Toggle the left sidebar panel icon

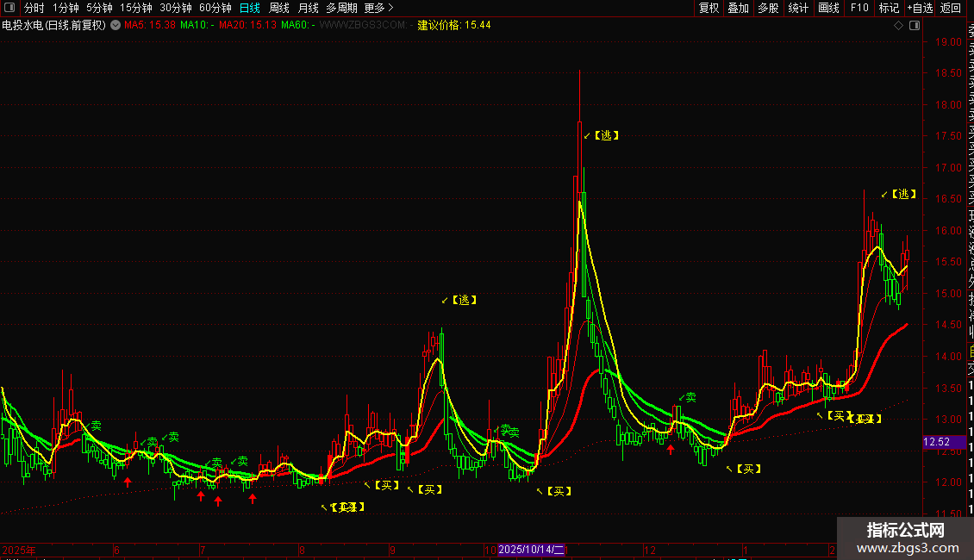click(9, 8)
